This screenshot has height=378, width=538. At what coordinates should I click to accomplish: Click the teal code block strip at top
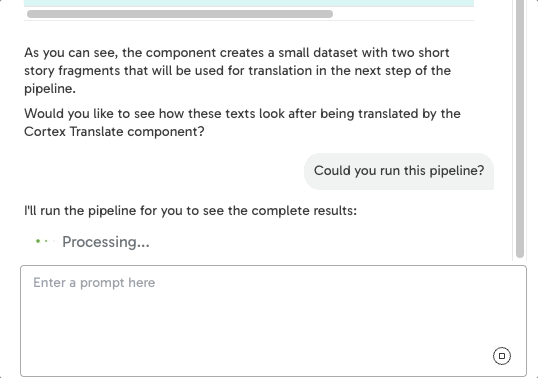click(249, 3)
